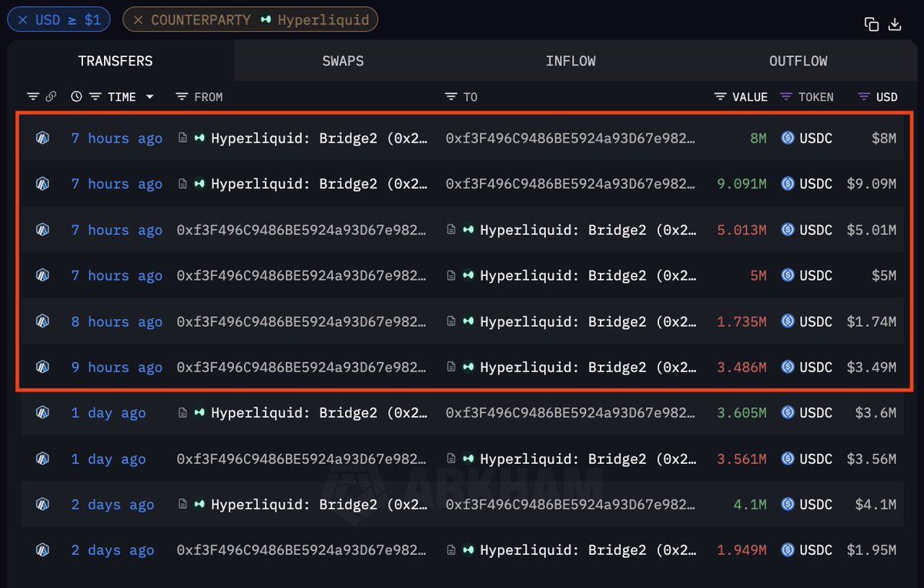Open the TIME column filter
This screenshot has width=924, height=588.
pyautogui.click(x=95, y=97)
